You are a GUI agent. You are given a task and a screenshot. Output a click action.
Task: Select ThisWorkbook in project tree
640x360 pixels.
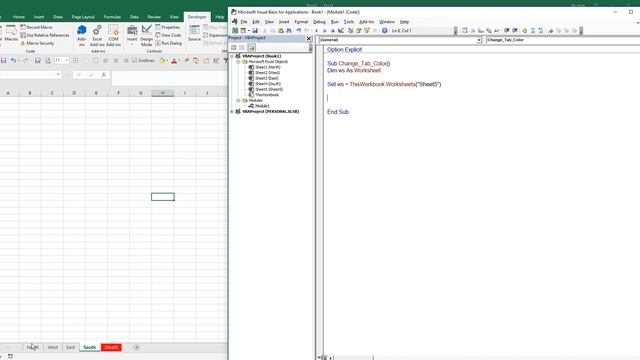[x=267, y=95]
